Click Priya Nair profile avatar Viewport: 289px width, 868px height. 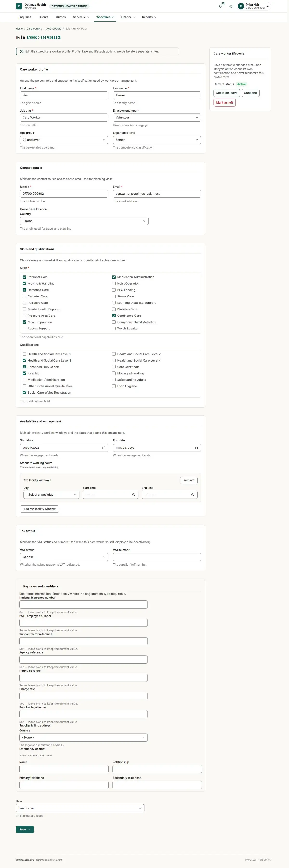(241, 6)
